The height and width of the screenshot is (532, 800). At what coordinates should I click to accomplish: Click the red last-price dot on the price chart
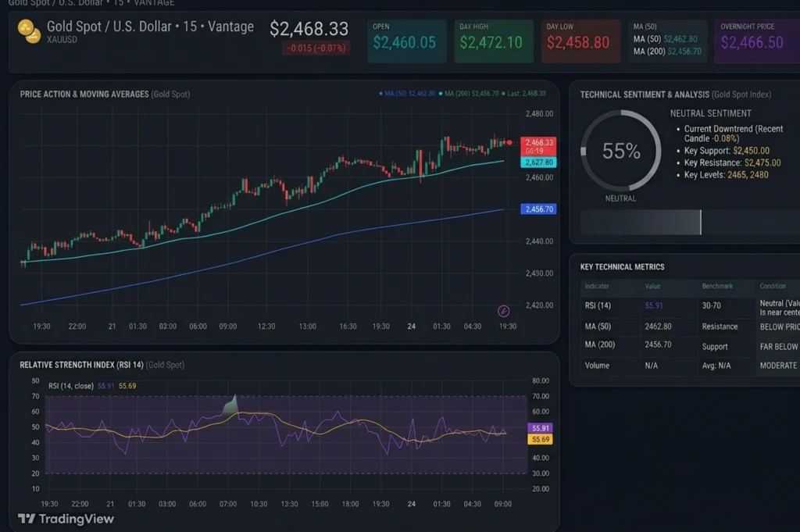[x=509, y=142]
